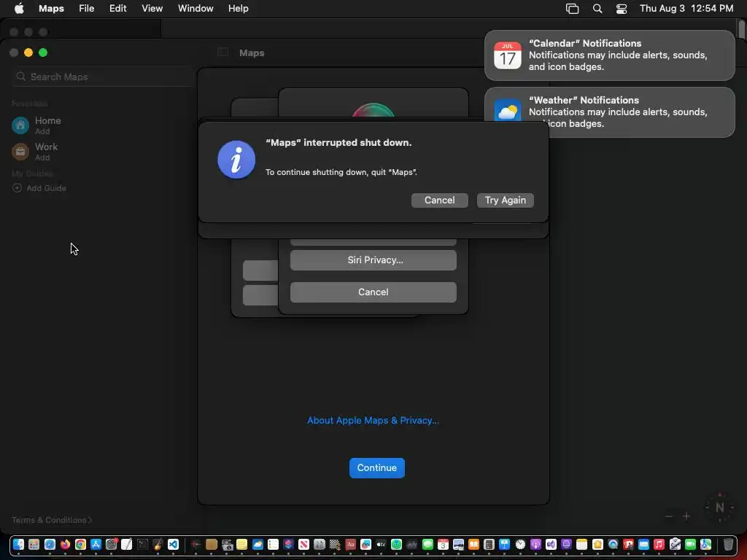The width and height of the screenshot is (747, 560).
Task: Launch Firefox from the Dock
Action: coord(65,544)
